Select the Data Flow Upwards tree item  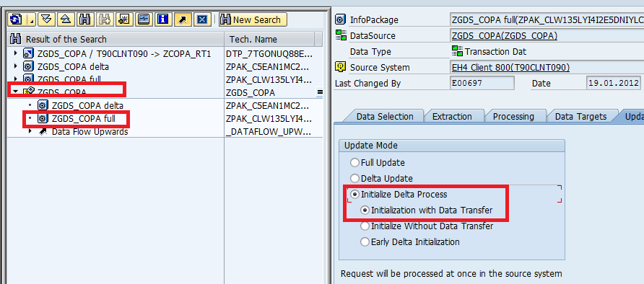[x=90, y=132]
